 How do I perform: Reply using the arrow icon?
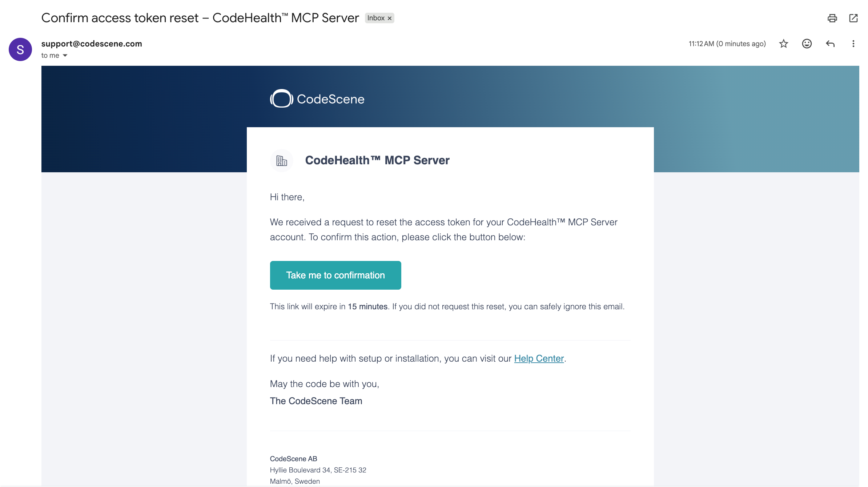830,44
